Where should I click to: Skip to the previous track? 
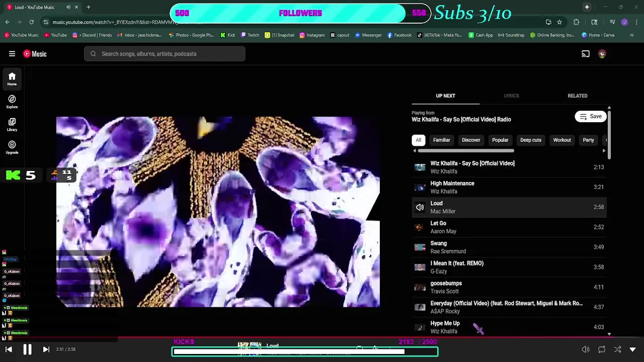coord(9,349)
